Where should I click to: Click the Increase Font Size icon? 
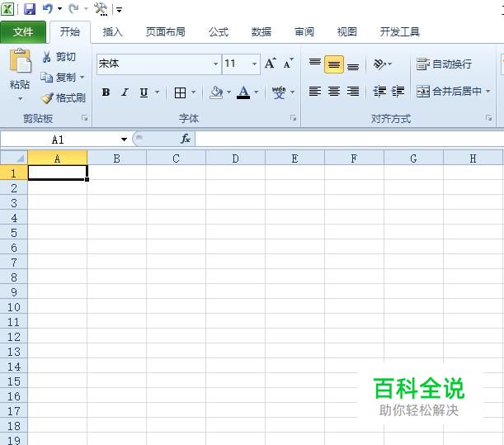tap(271, 64)
